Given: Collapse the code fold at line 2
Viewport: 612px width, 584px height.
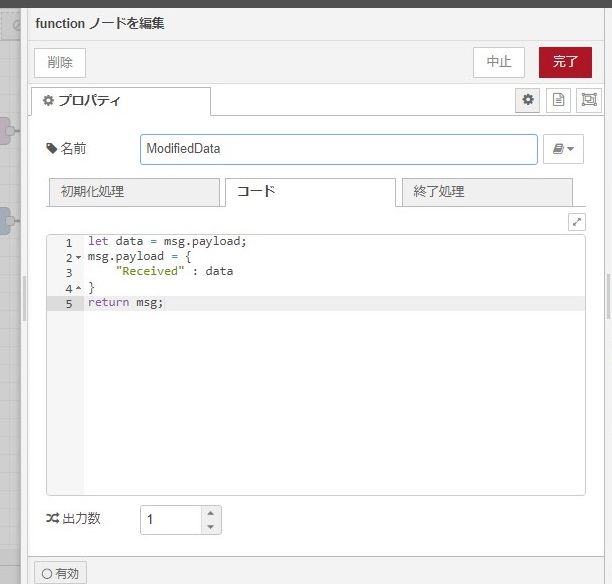Looking at the screenshot, I should (78, 257).
